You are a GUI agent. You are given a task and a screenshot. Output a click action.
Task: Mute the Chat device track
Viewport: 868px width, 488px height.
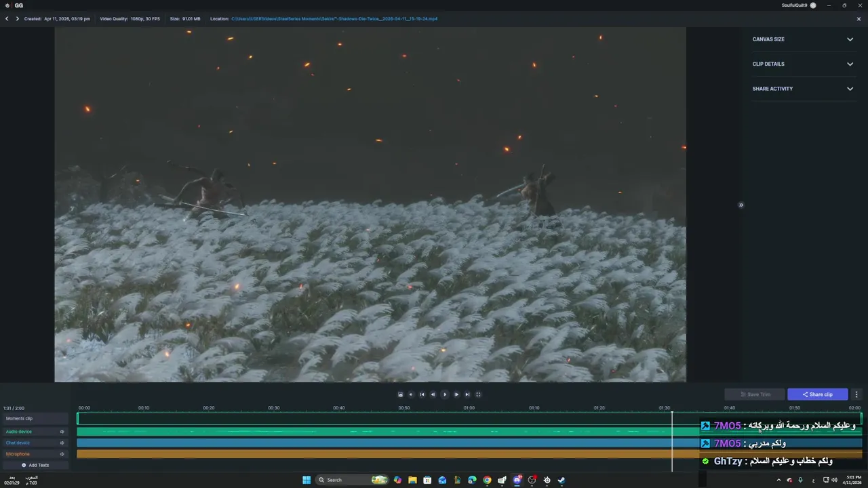[62, 443]
